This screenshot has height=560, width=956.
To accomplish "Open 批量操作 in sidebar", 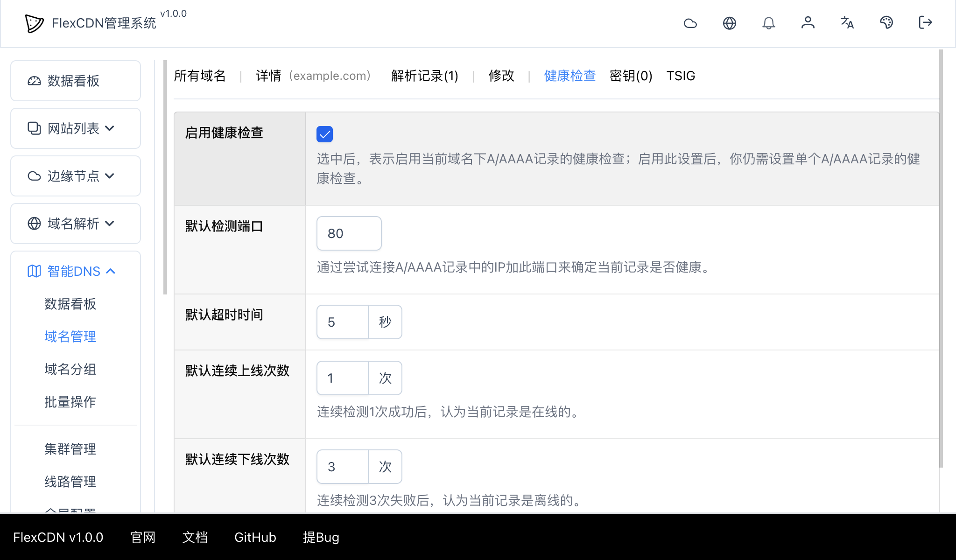I will pos(70,402).
